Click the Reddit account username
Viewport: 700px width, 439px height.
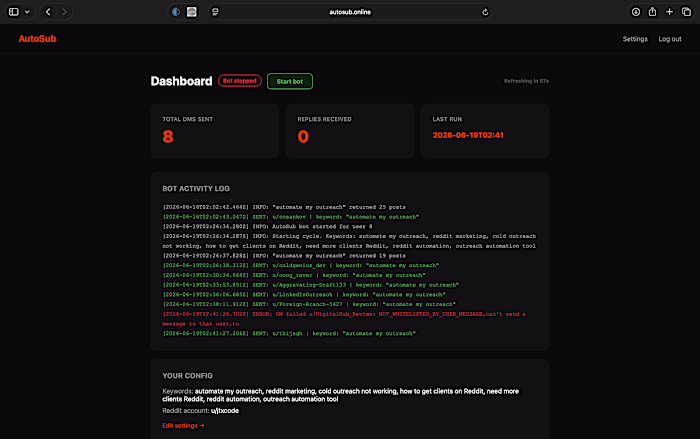[x=225, y=411]
